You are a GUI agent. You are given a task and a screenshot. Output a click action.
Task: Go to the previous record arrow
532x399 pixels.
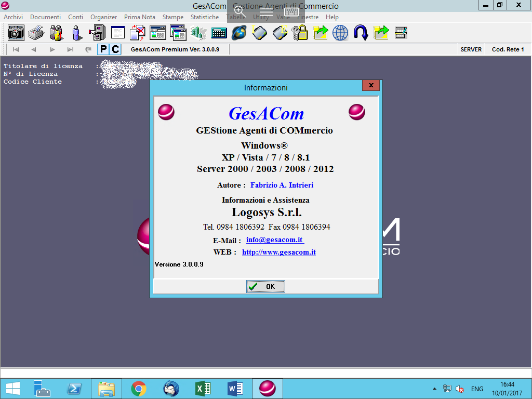click(x=34, y=49)
